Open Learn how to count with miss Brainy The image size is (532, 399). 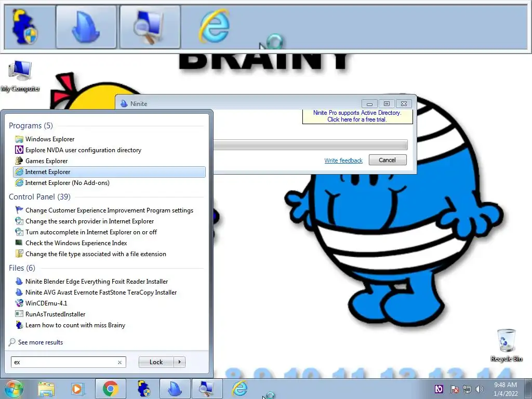point(109,325)
